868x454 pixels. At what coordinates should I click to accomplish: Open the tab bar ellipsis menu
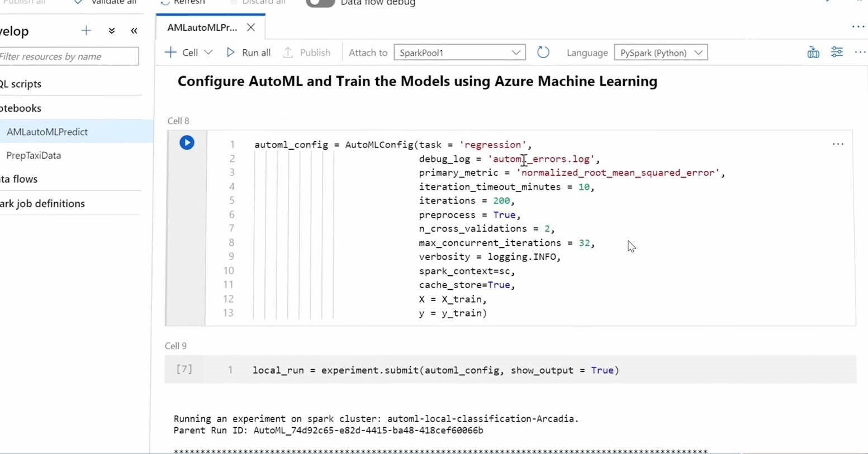[x=858, y=27]
